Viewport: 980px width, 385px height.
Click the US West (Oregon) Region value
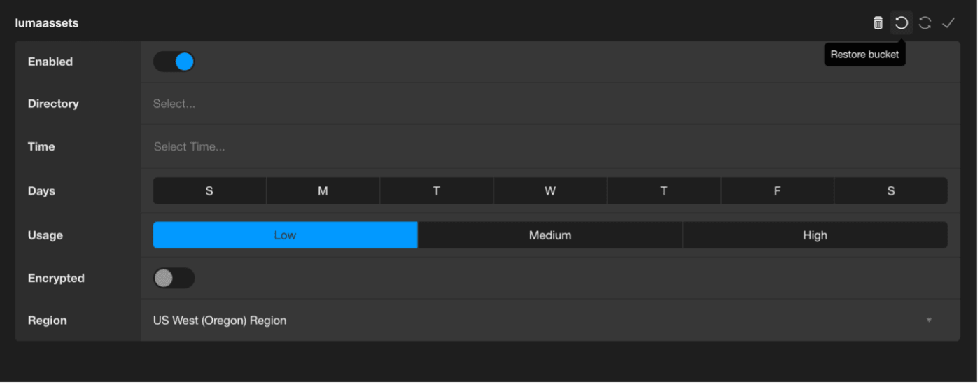point(220,321)
